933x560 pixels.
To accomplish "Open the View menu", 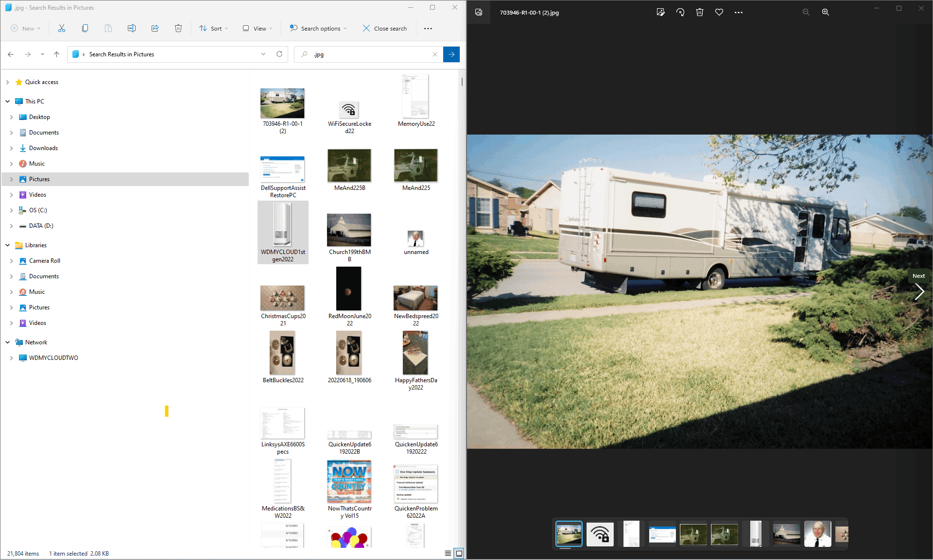I will tap(258, 29).
